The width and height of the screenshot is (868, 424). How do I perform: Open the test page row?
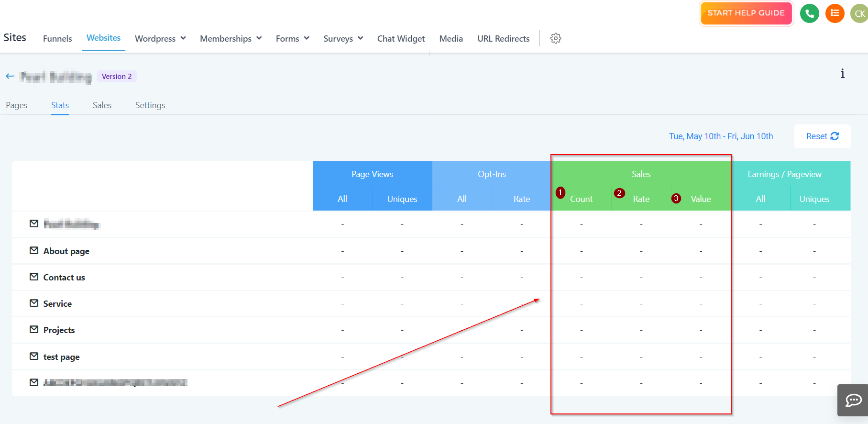coord(61,357)
